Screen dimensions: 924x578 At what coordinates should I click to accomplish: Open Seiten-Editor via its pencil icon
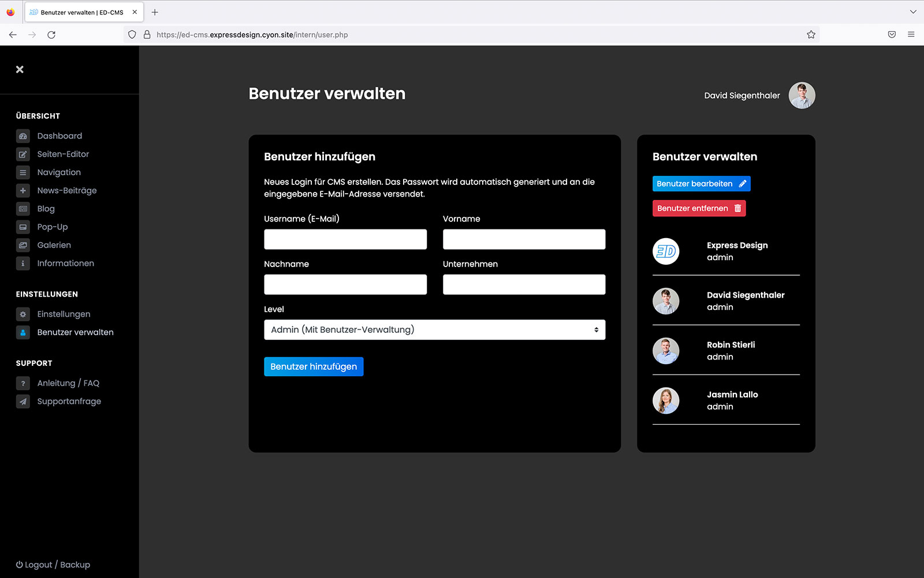(23, 154)
